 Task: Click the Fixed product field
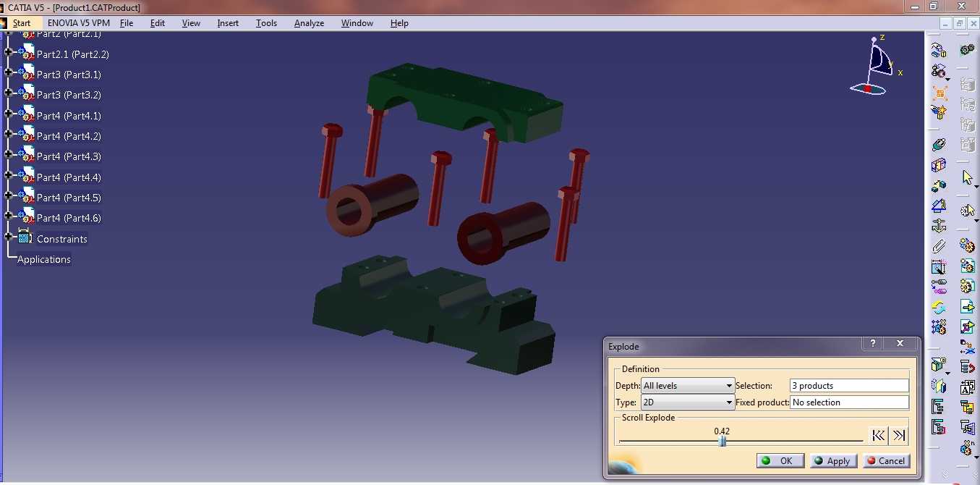point(849,402)
